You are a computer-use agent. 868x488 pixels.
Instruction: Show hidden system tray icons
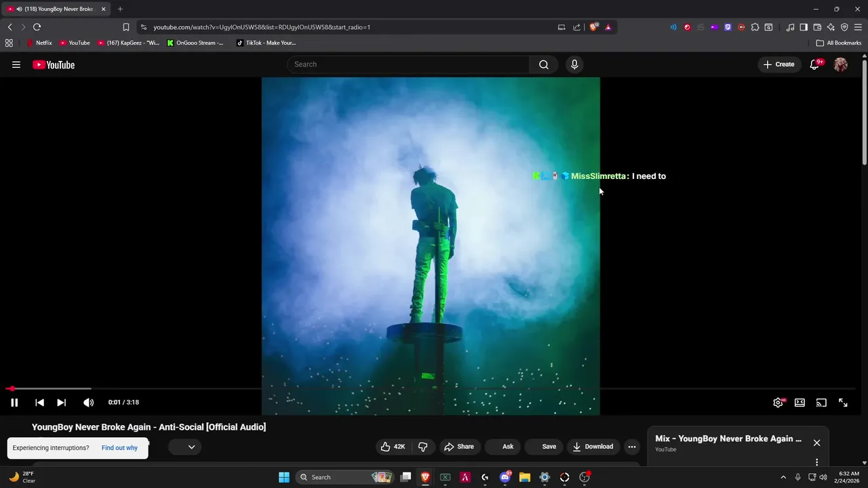coord(783,477)
